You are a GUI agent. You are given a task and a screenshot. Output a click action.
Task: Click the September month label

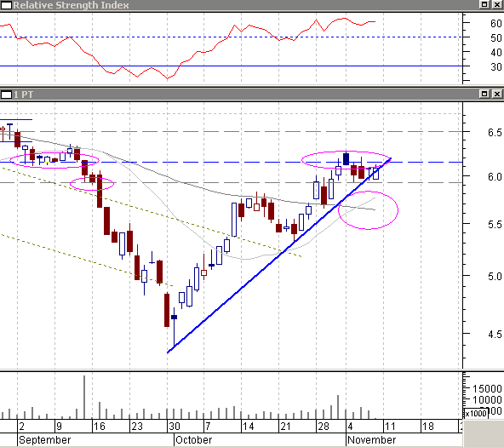pyautogui.click(x=44, y=439)
